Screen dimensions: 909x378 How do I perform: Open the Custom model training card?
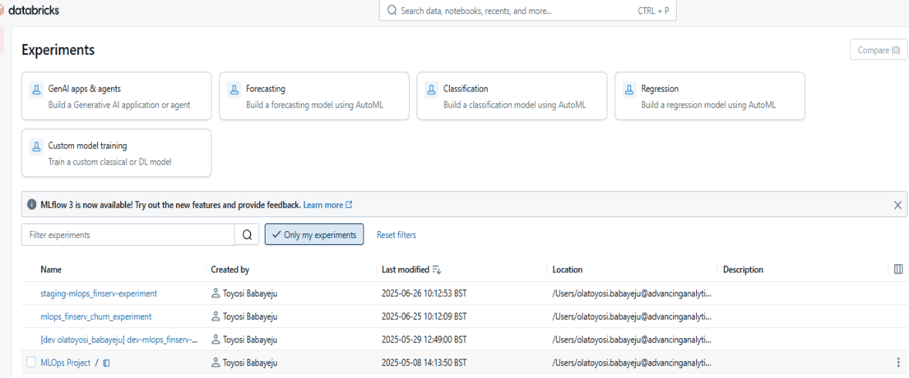tap(117, 152)
